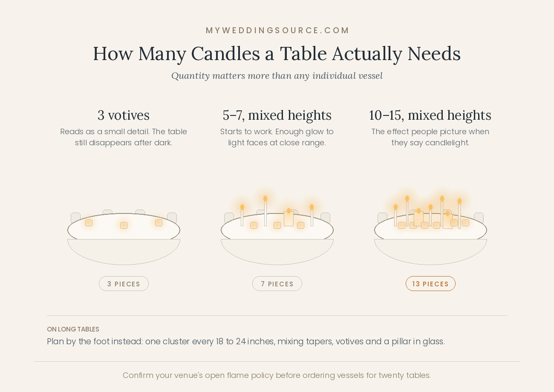Click the right votive on the first table

point(159,223)
